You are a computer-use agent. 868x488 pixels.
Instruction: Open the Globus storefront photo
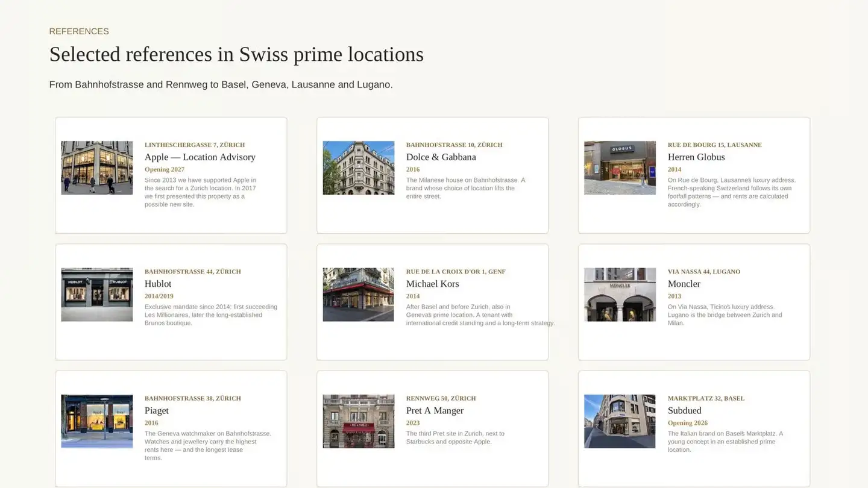[x=620, y=167]
